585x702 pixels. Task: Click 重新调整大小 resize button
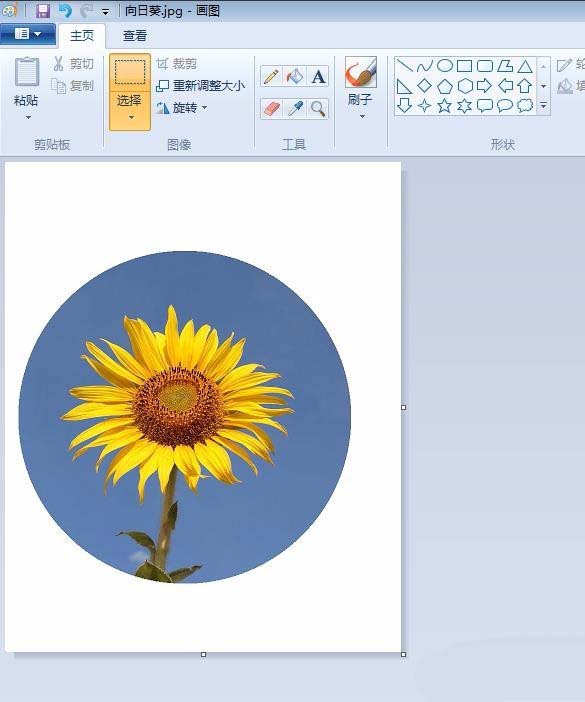point(200,86)
